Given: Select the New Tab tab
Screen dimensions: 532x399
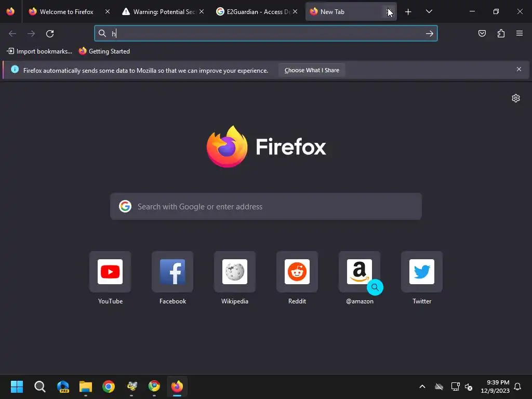Looking at the screenshot, I should [347, 11].
